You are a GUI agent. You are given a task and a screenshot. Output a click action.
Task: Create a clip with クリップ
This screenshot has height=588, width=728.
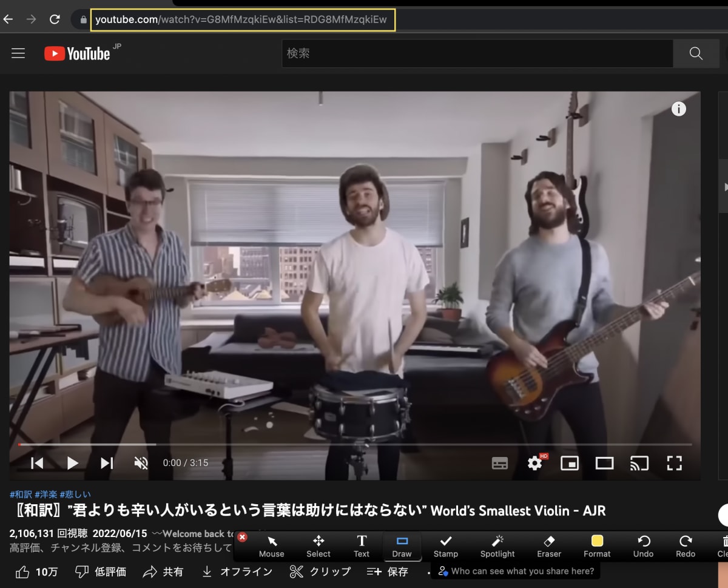[x=320, y=571]
